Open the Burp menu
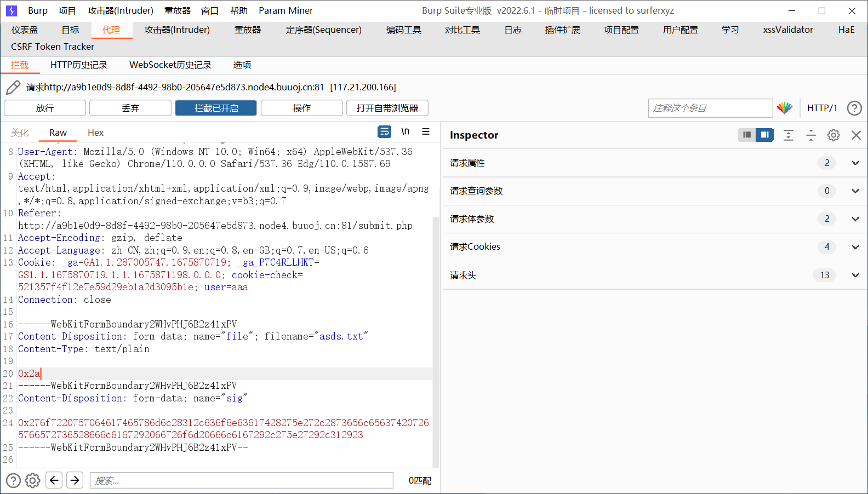Screen dimensions: 868x494 pyautogui.click(x=38, y=10)
